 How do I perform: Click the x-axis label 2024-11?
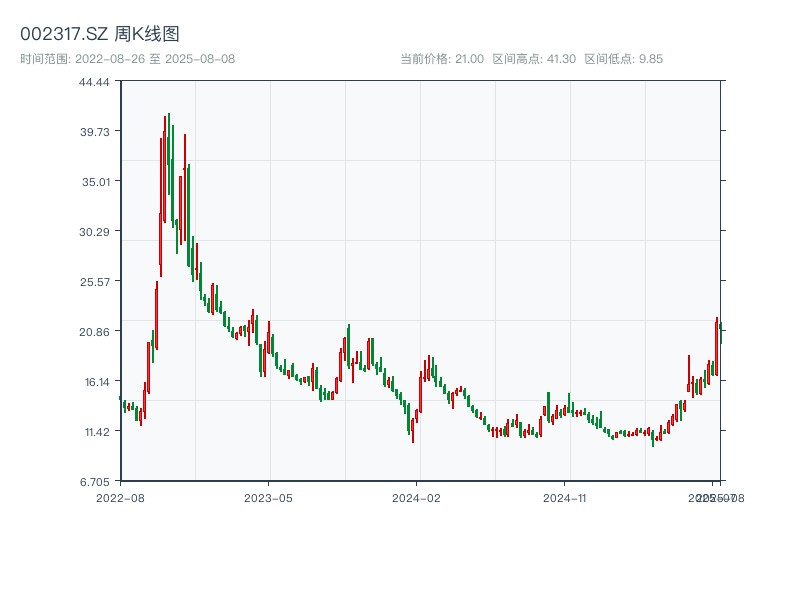(x=563, y=496)
